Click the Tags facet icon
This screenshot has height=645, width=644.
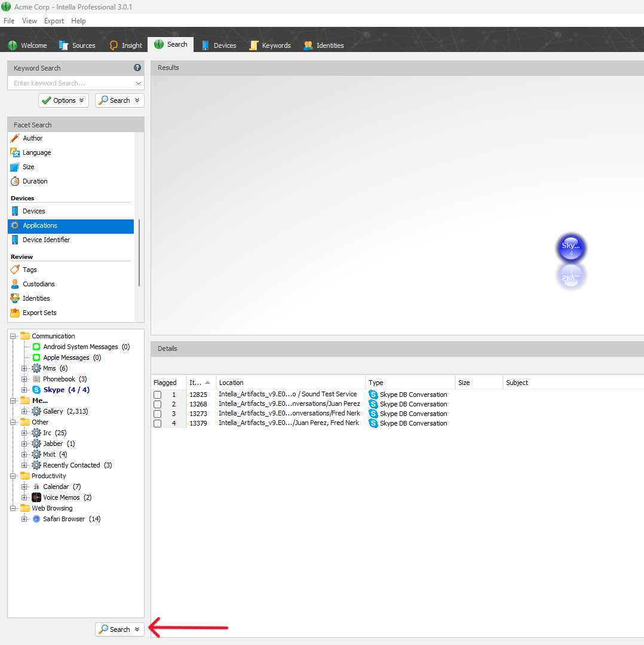pos(15,270)
